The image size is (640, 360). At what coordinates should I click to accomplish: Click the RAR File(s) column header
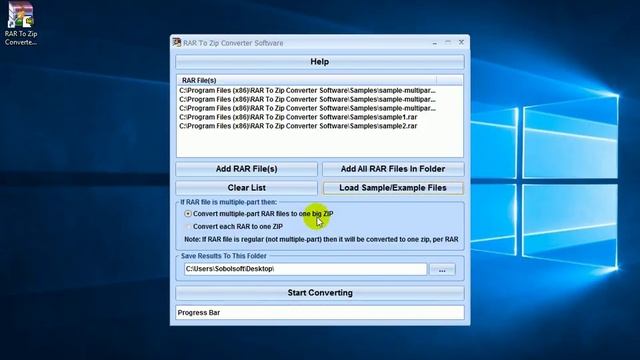[306, 80]
